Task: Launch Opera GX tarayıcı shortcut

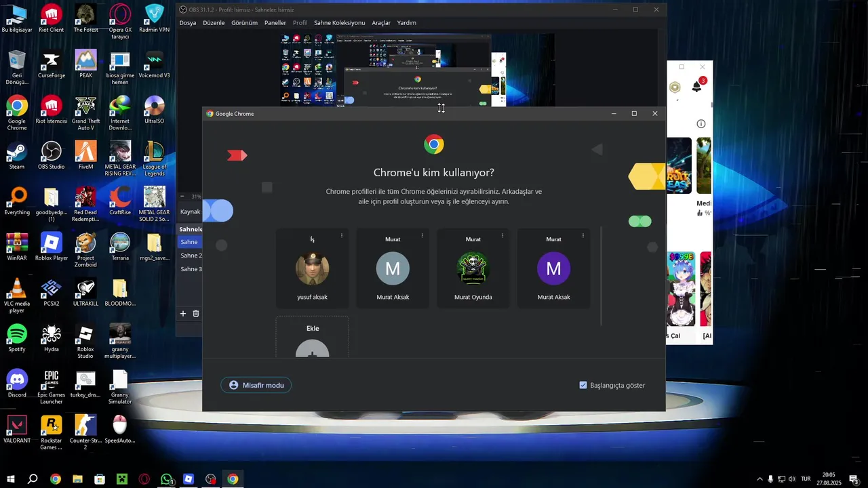Action: pos(120,22)
